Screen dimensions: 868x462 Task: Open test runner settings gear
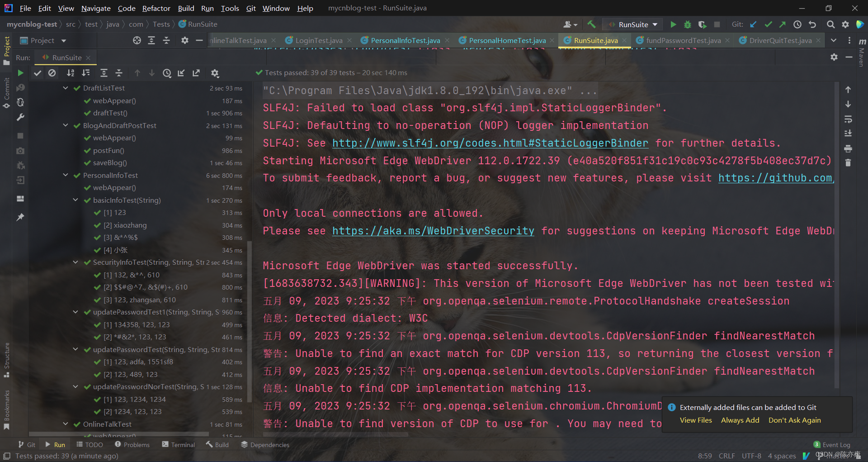(215, 73)
